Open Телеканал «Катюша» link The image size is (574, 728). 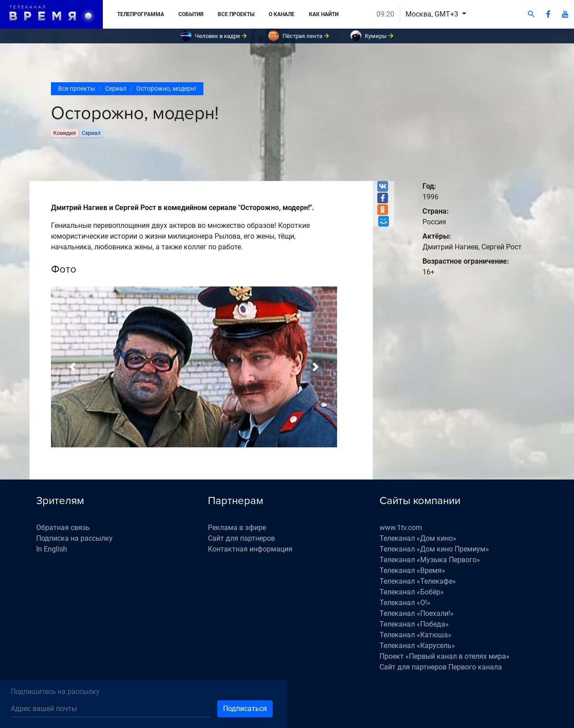click(x=415, y=635)
